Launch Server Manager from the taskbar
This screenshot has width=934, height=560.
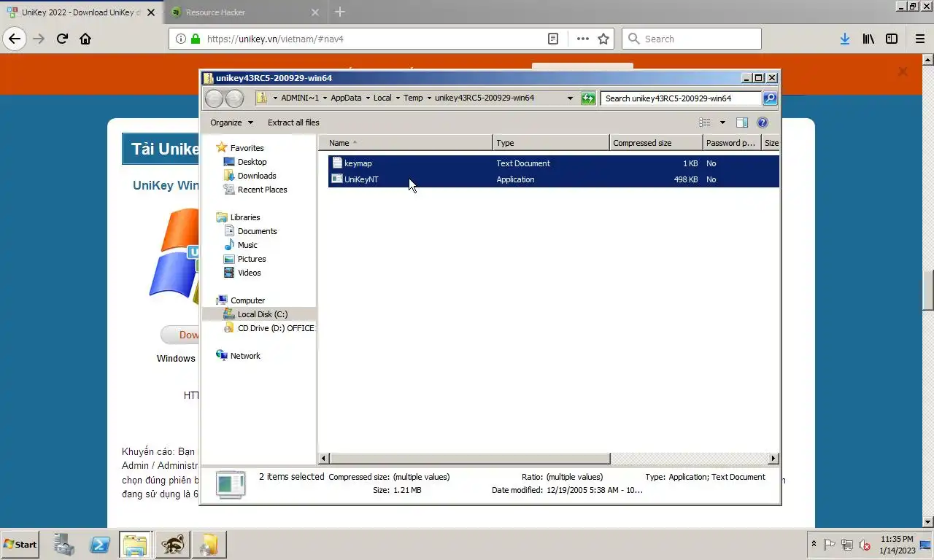point(64,544)
